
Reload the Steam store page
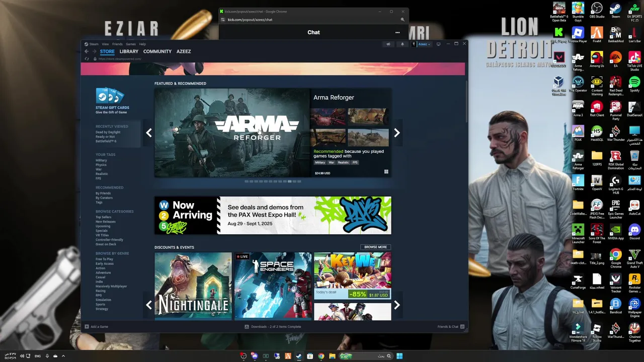pos(87,59)
